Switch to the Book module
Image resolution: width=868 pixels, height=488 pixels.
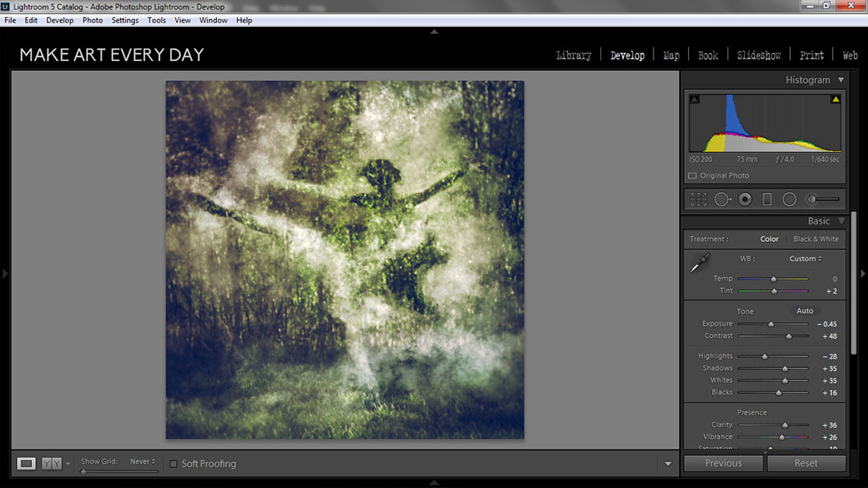[708, 55]
